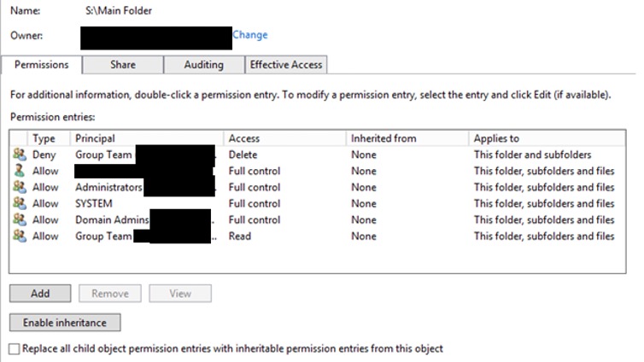Click the Add button
The image size is (644, 362).
click(40, 293)
